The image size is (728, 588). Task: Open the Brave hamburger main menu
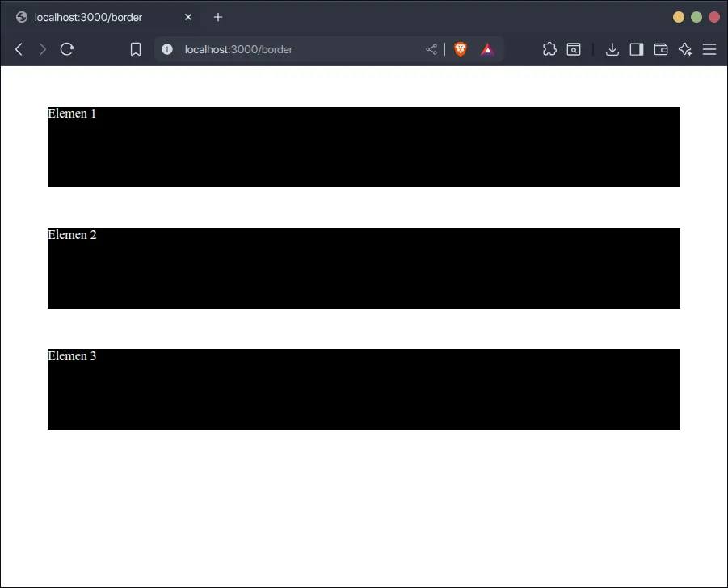click(709, 49)
